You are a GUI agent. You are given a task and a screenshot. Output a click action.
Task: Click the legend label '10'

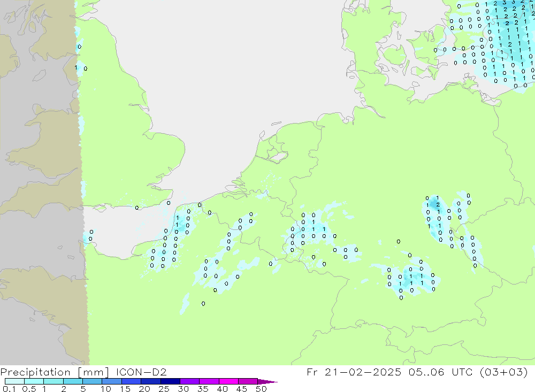pos(106,389)
